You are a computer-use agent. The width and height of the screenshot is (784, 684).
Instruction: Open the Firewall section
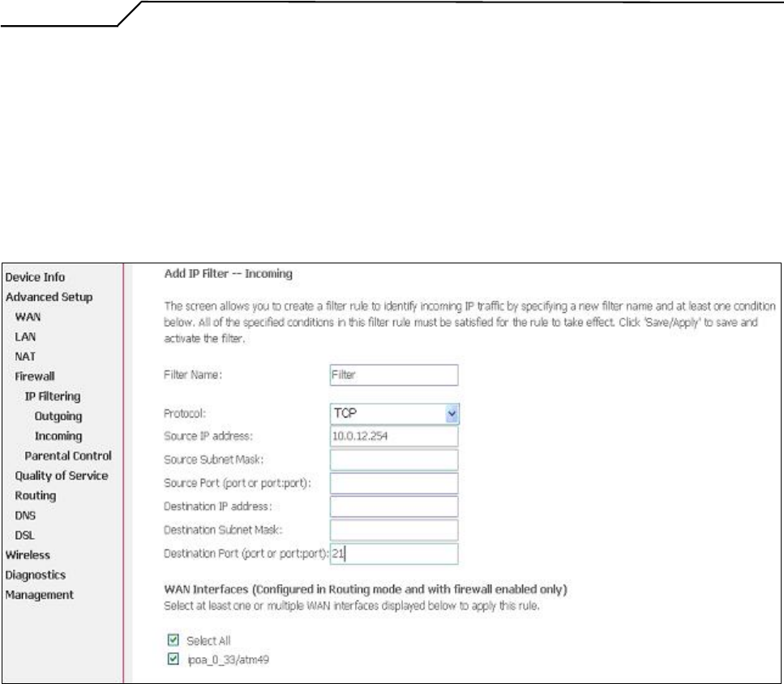tap(35, 376)
